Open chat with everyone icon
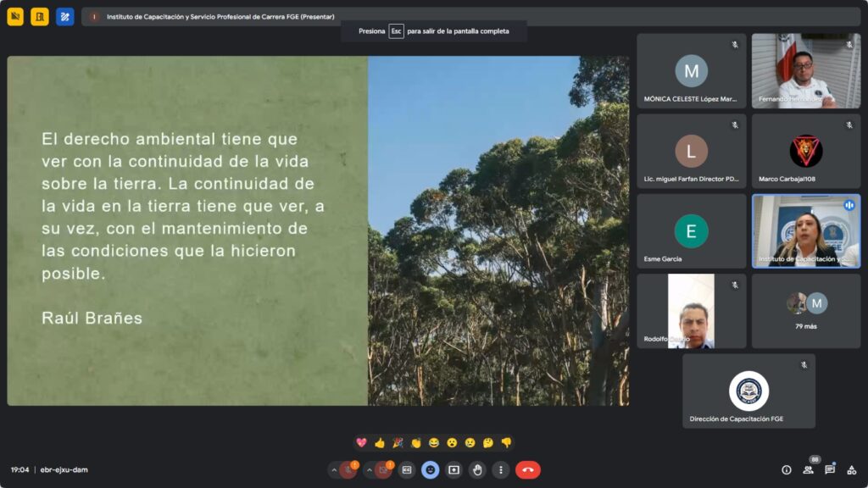Viewport: 868px width, 488px height. [830, 469]
